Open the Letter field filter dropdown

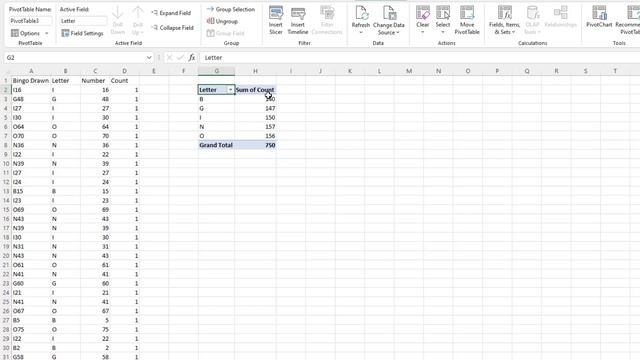(230, 90)
